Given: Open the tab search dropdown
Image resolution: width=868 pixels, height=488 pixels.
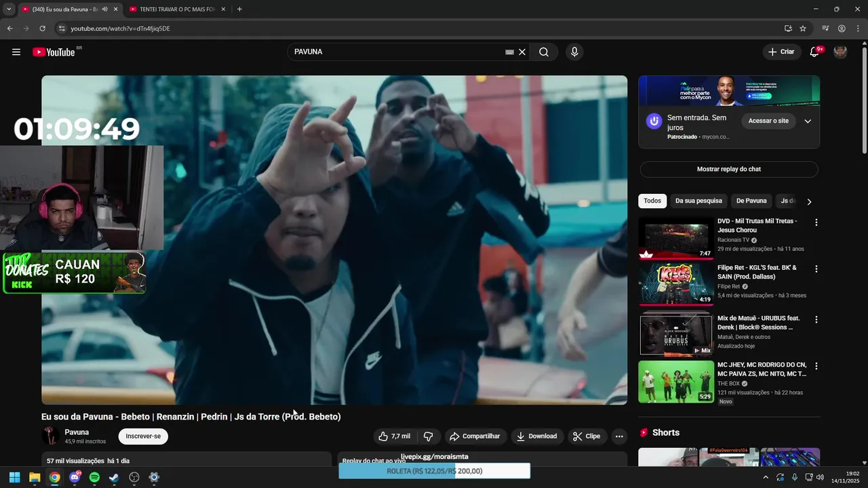Looking at the screenshot, I should tap(9, 9).
